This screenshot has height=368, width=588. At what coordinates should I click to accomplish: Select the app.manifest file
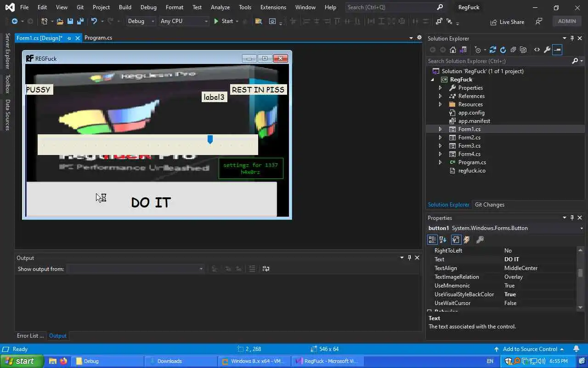(x=474, y=121)
